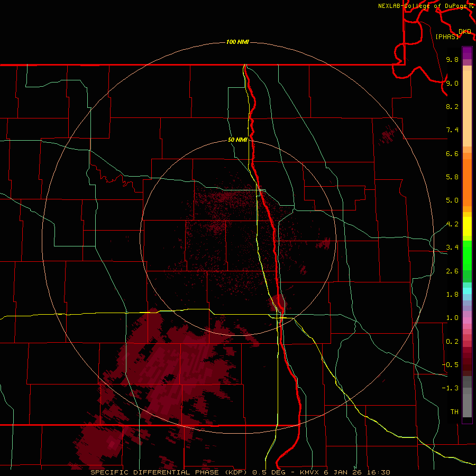
Task: Click the [PHAS] units label
Action: tap(447, 36)
